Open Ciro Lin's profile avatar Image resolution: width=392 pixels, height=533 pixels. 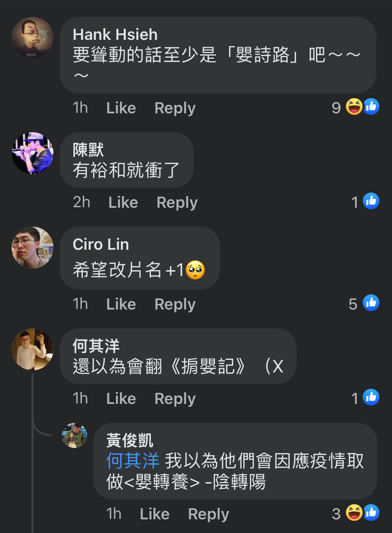(32, 248)
